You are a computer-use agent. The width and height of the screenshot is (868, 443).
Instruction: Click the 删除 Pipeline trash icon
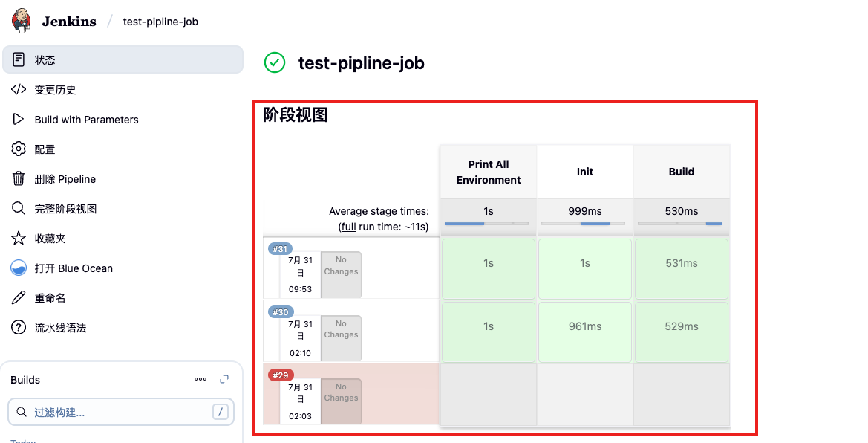point(19,179)
